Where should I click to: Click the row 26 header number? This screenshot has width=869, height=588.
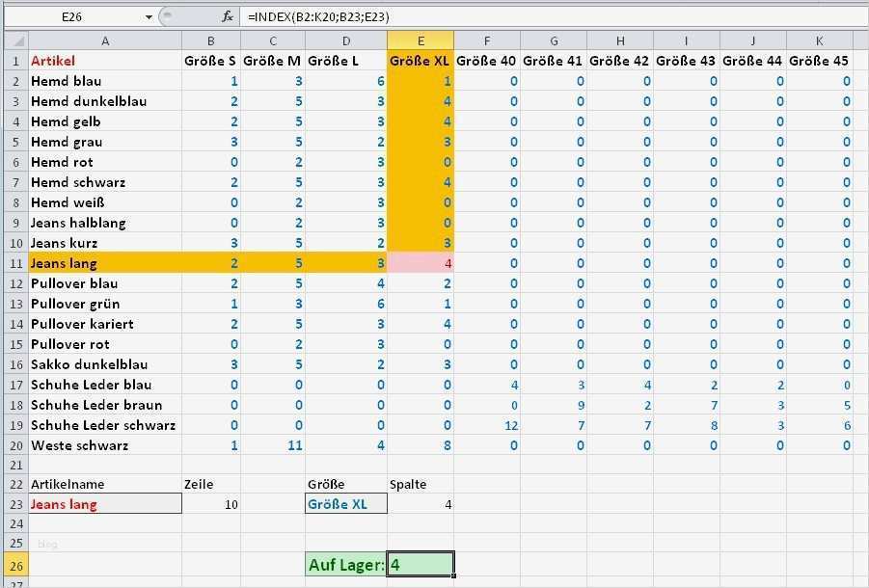pyautogui.click(x=14, y=564)
